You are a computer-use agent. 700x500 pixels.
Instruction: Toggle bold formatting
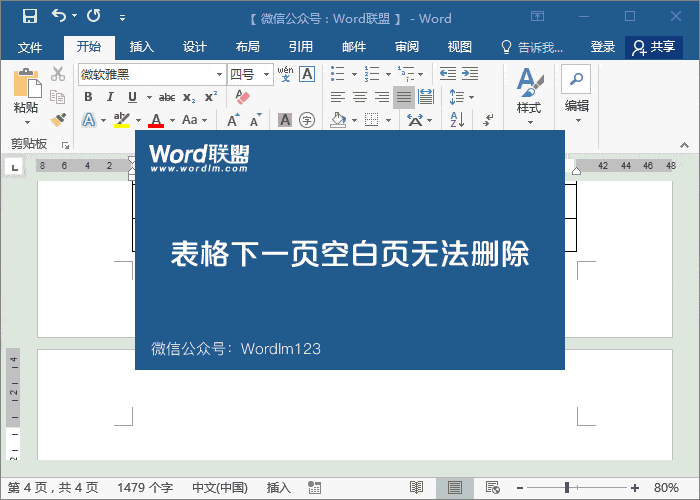88,97
